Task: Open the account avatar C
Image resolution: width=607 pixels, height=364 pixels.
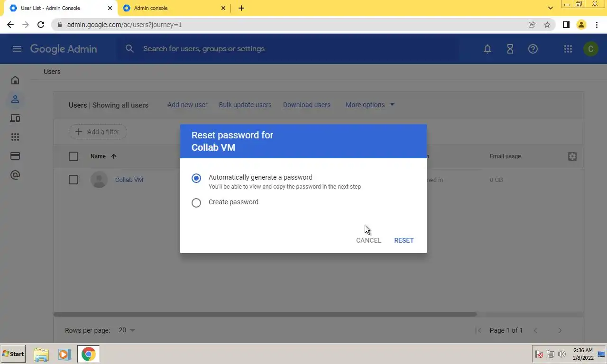Action: pos(590,49)
